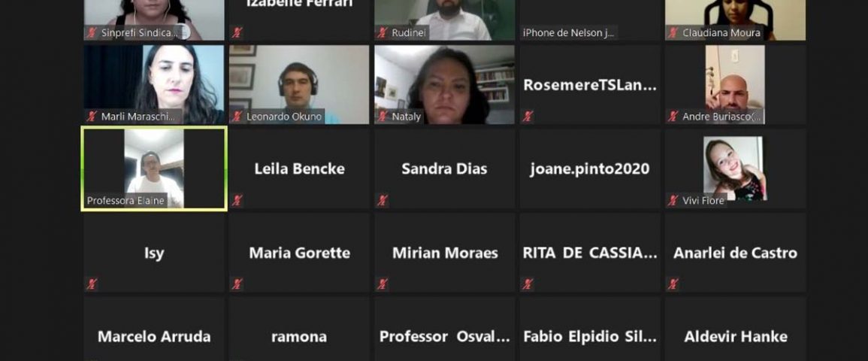The height and width of the screenshot is (361, 868).
Task: Select the joane.pinto2020 participant tile
Action: point(589,169)
